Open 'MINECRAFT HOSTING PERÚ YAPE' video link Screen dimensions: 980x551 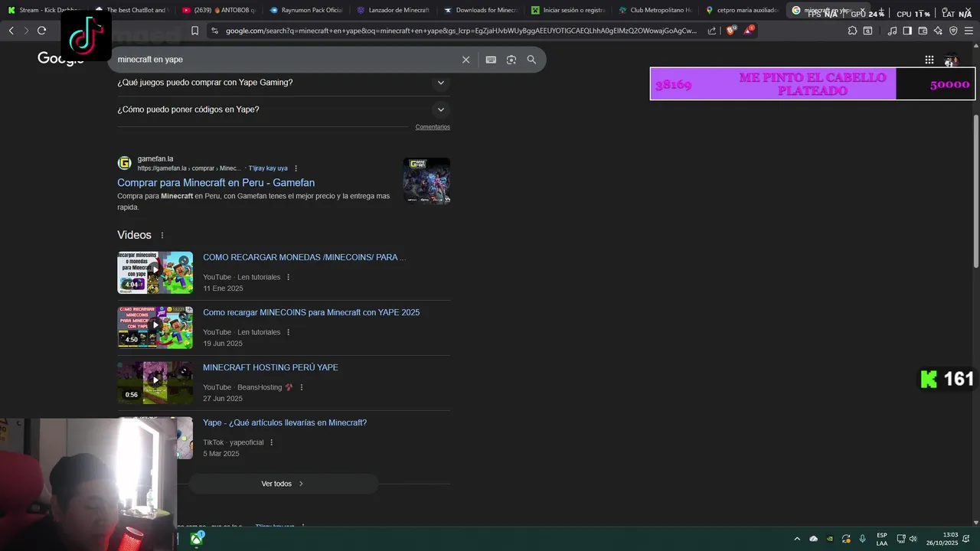pyautogui.click(x=270, y=367)
